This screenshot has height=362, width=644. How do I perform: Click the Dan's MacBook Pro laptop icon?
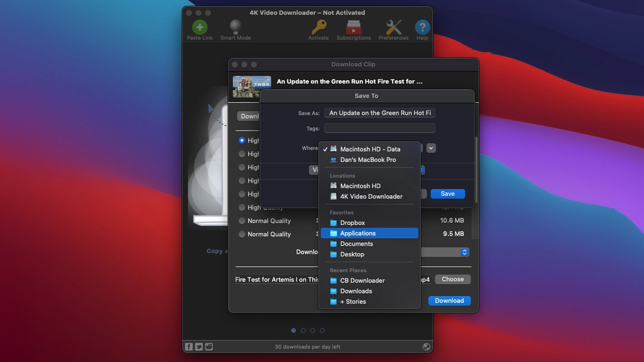pos(333,160)
